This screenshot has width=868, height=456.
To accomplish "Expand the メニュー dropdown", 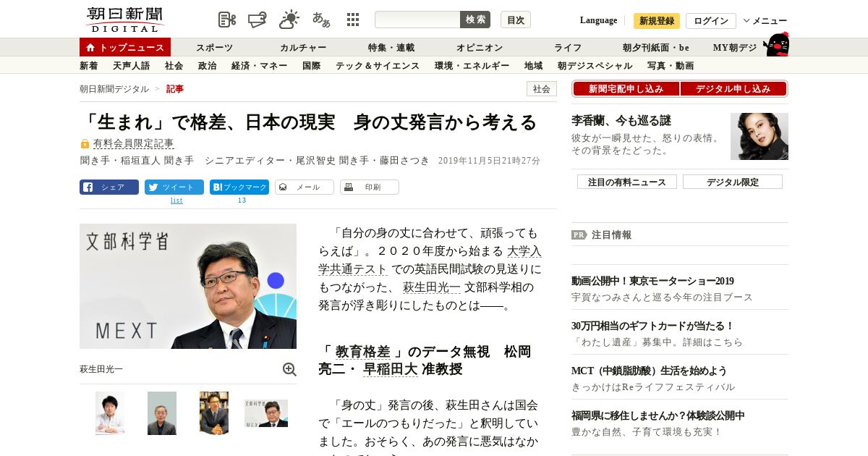I will [x=765, y=21].
